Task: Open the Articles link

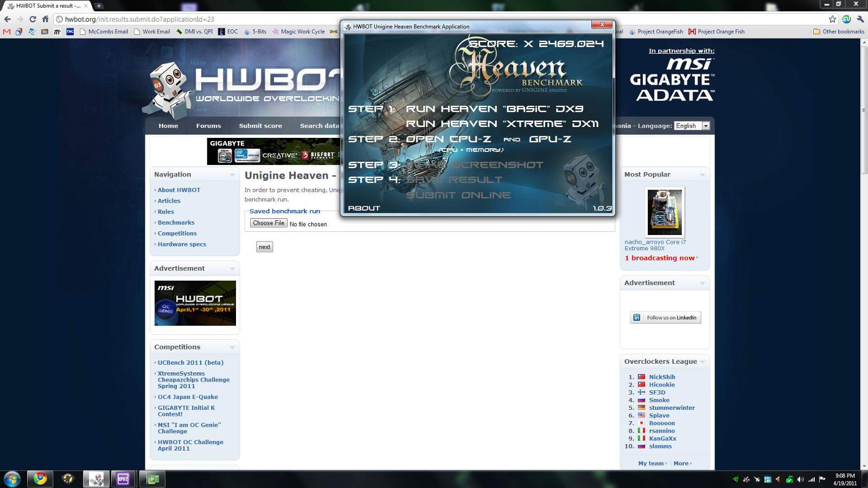Action: tap(169, 201)
